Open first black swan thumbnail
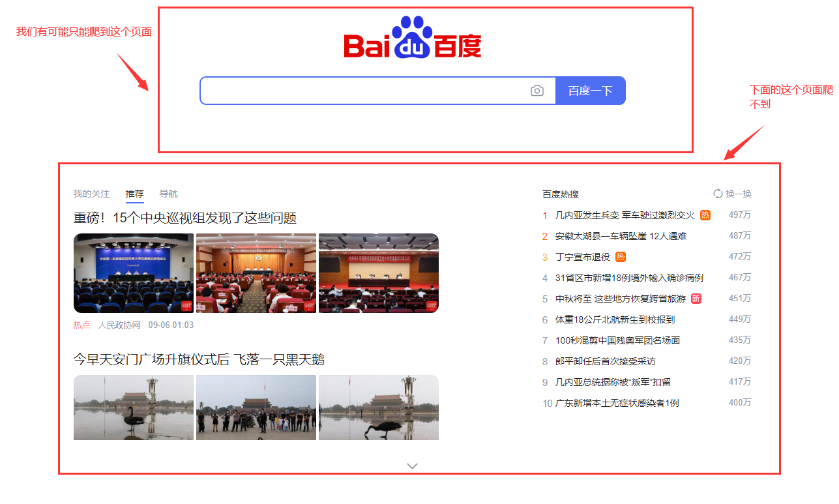The height and width of the screenshot is (504, 839). pyautogui.click(x=134, y=408)
